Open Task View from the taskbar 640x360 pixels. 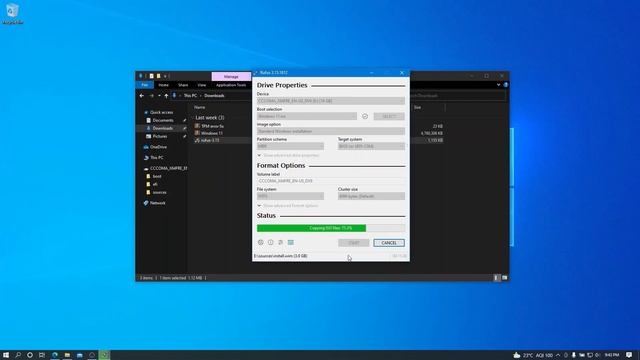click(42, 355)
